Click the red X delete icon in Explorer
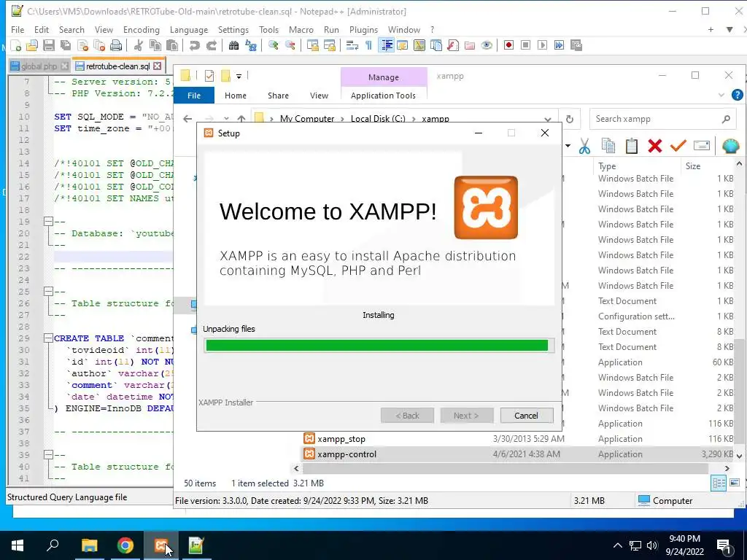The width and height of the screenshot is (747, 560). (655, 146)
